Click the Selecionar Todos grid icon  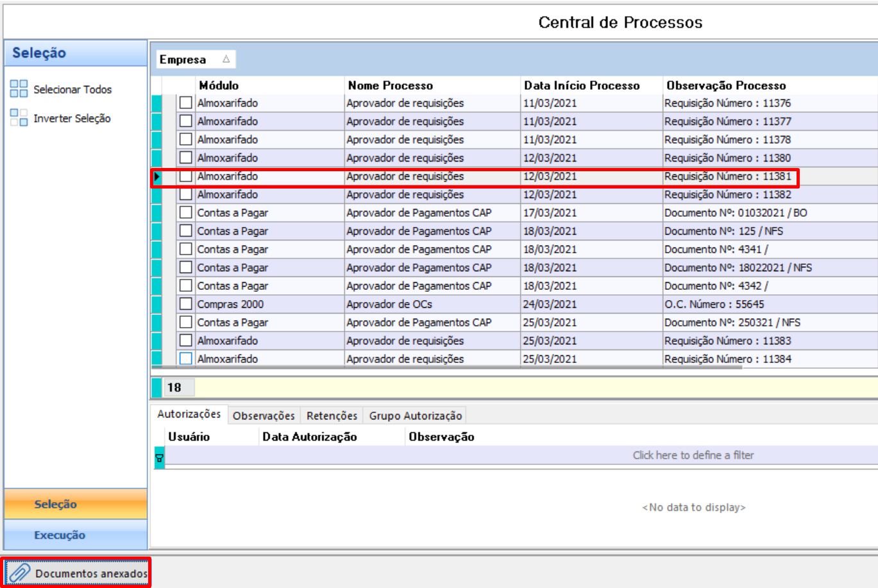coord(19,89)
